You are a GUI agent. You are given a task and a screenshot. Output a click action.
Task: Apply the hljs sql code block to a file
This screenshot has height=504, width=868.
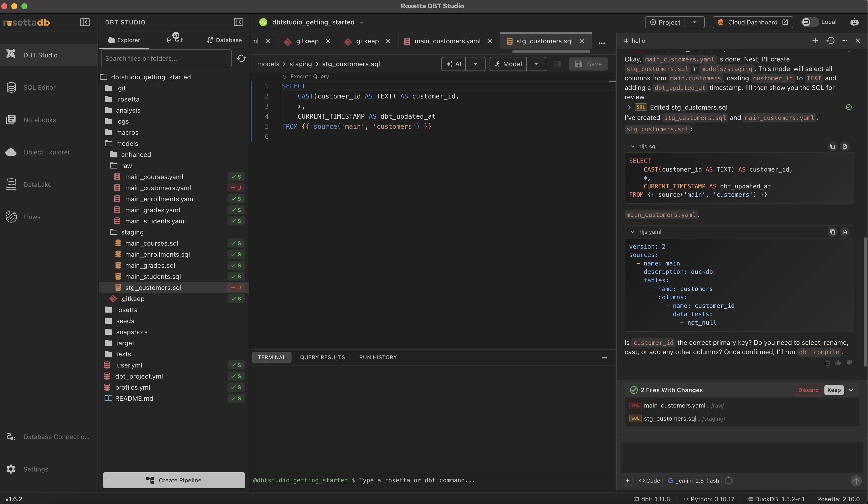pyautogui.click(x=845, y=146)
